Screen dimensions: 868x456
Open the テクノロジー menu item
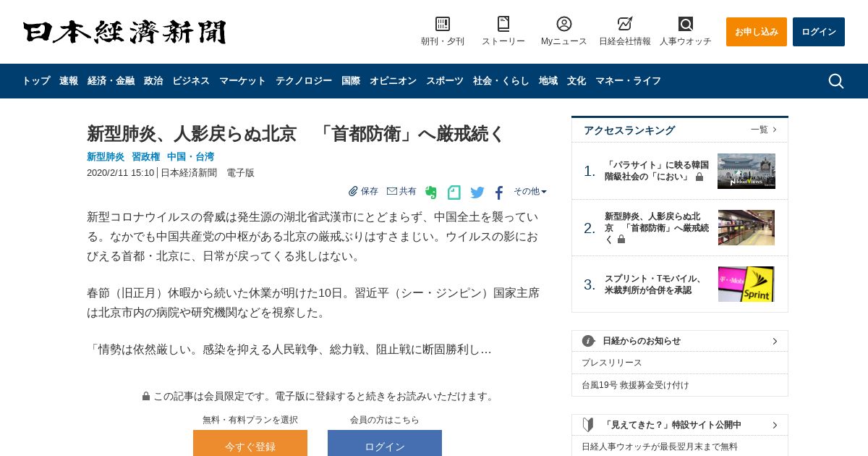click(x=304, y=81)
